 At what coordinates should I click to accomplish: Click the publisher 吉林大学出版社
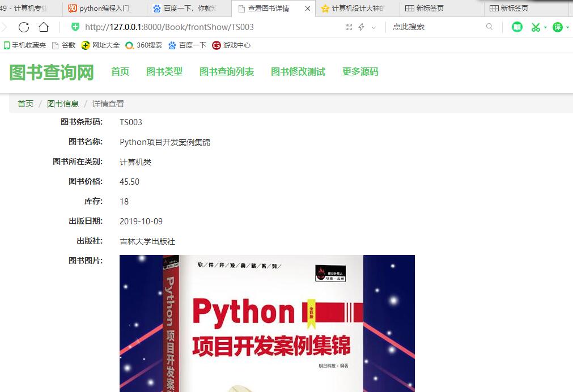(147, 241)
